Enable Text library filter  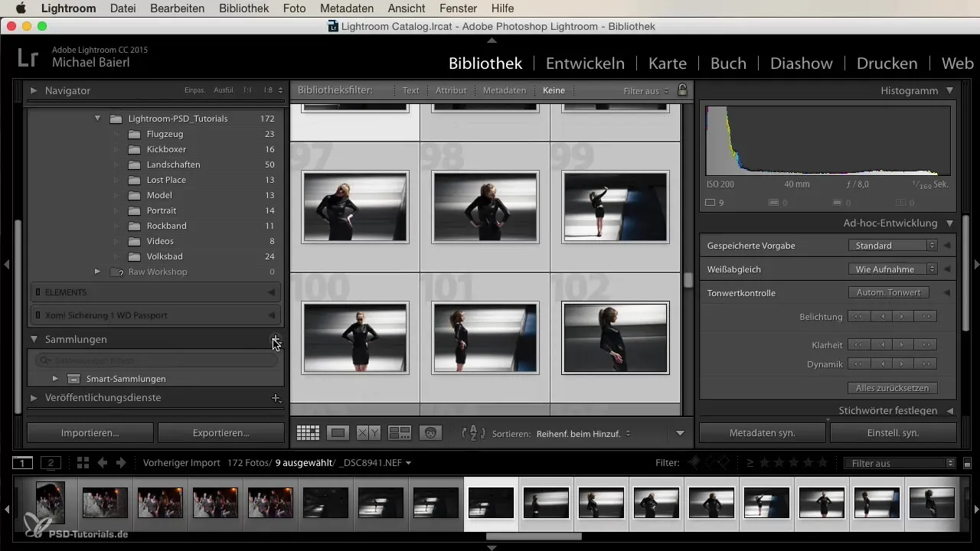point(411,90)
